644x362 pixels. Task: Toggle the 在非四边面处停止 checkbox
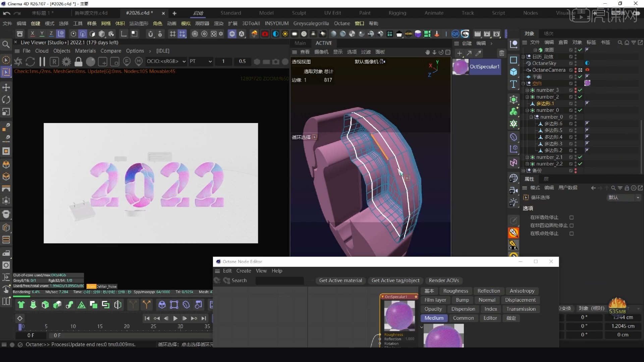pyautogui.click(x=572, y=226)
